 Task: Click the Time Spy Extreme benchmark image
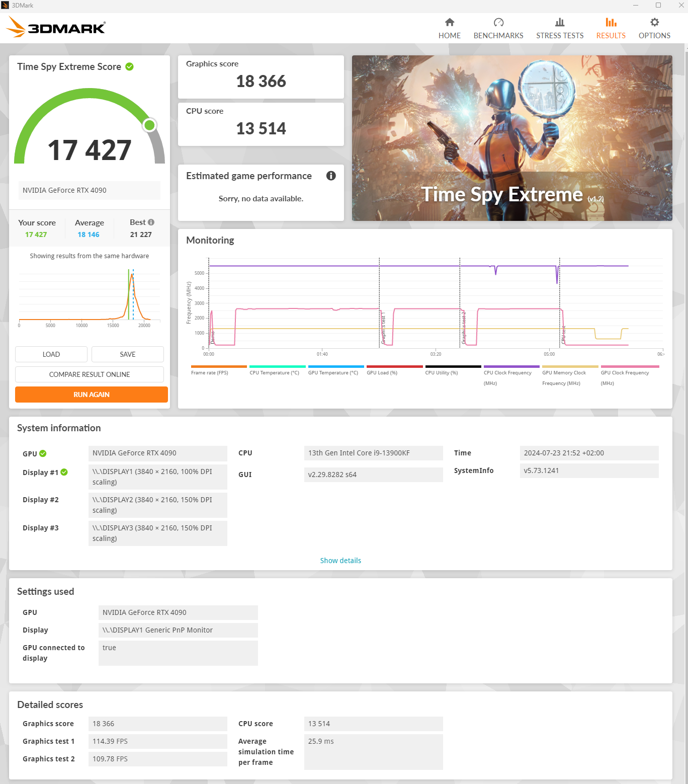click(512, 138)
